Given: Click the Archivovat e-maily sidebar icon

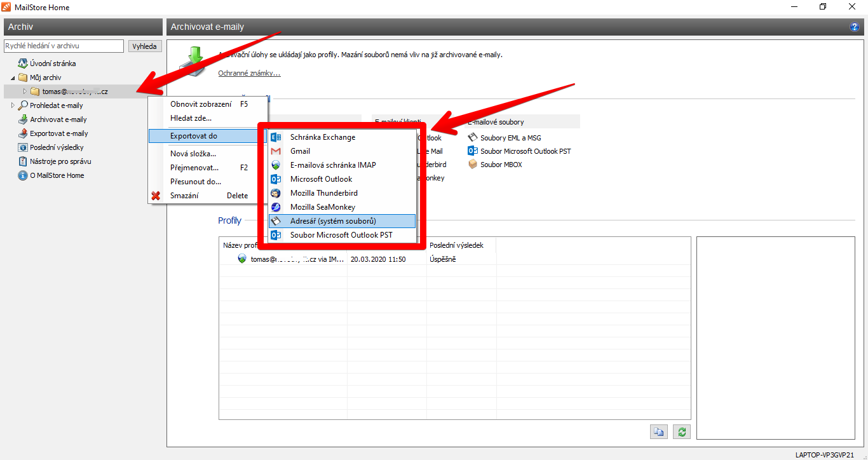Looking at the screenshot, I should coord(23,119).
